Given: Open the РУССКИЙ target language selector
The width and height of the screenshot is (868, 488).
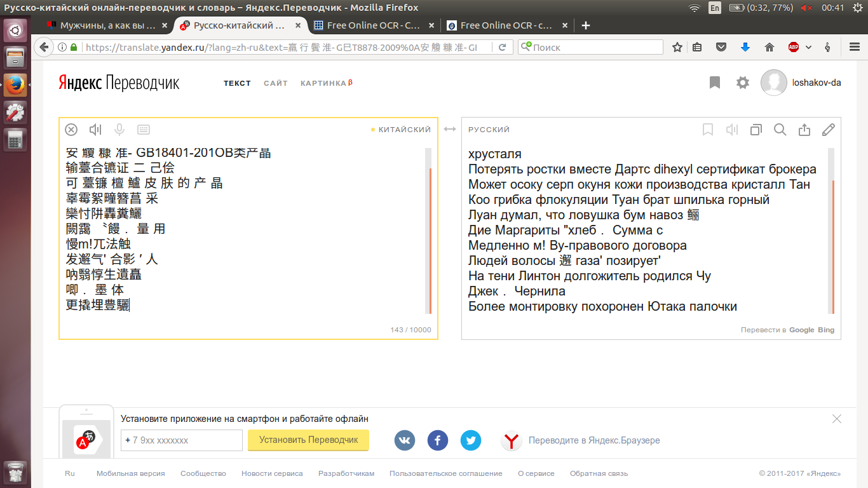Looking at the screenshot, I should tap(489, 130).
